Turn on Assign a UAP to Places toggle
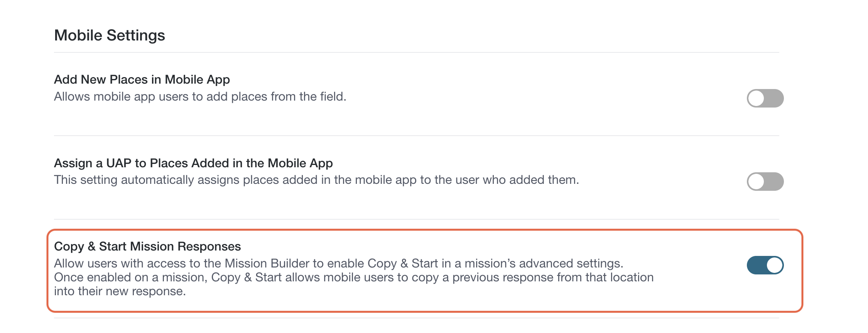Screen dimensions: 868x333 coord(765,182)
